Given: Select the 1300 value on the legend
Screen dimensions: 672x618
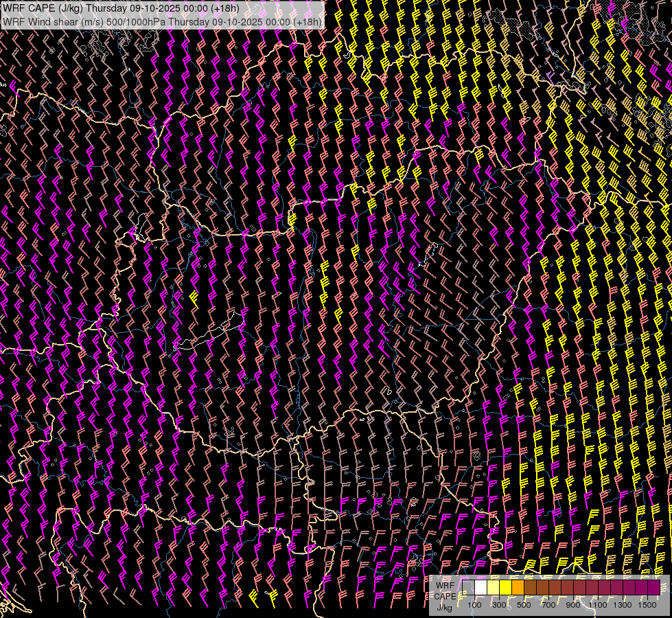Looking at the screenshot, I should 623,605.
